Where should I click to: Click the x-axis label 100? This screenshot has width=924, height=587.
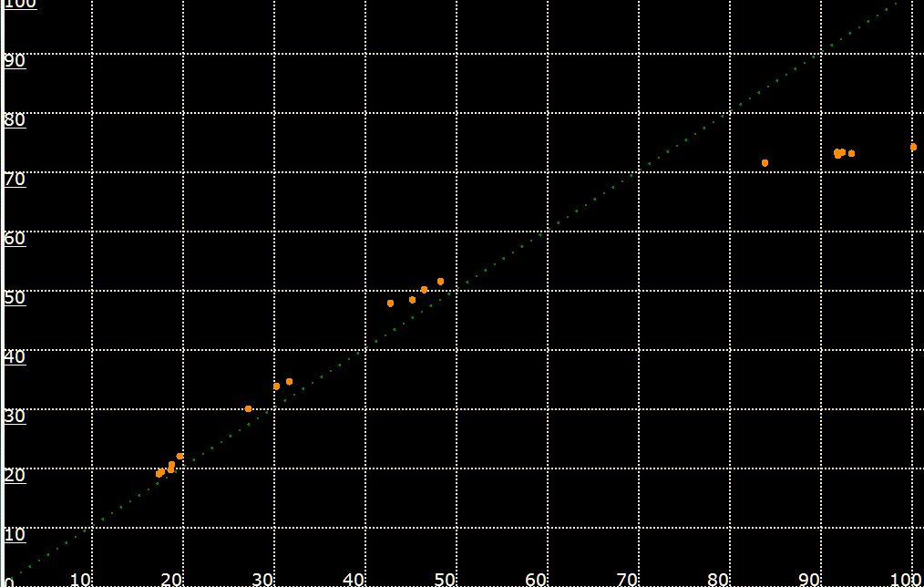(x=905, y=579)
